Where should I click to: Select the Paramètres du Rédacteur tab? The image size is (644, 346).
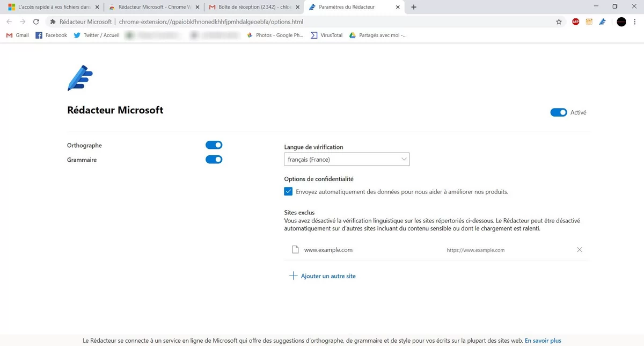[353, 7]
